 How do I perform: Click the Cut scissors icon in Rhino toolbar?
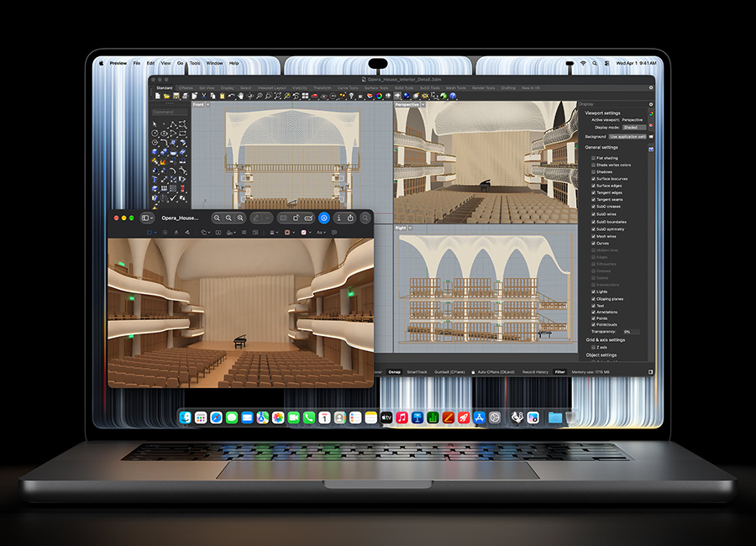coord(203,96)
